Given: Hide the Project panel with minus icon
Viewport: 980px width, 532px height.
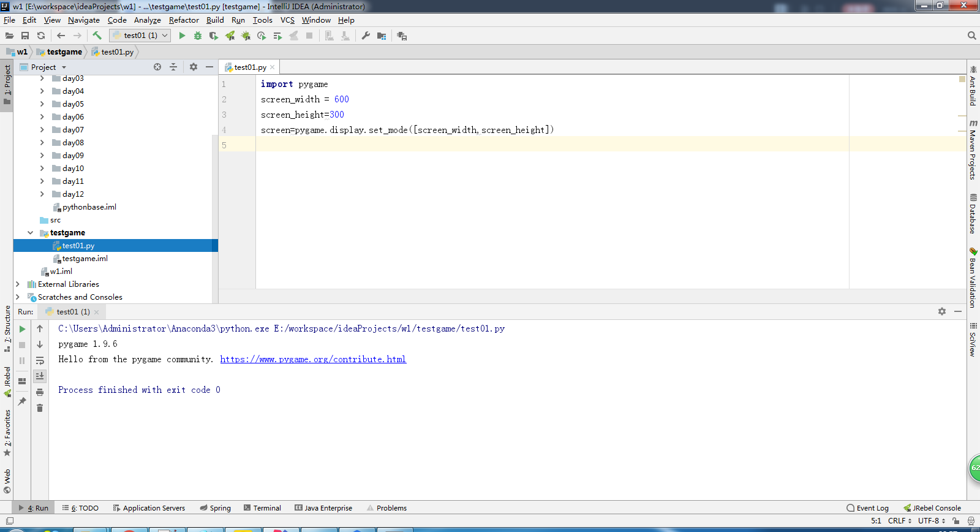Looking at the screenshot, I should pos(209,67).
